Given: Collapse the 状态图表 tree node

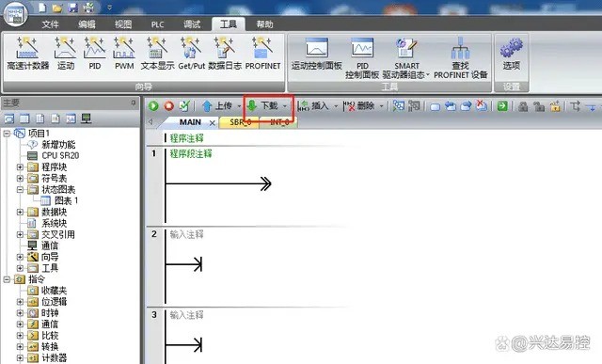Looking at the screenshot, I should click(20, 189).
